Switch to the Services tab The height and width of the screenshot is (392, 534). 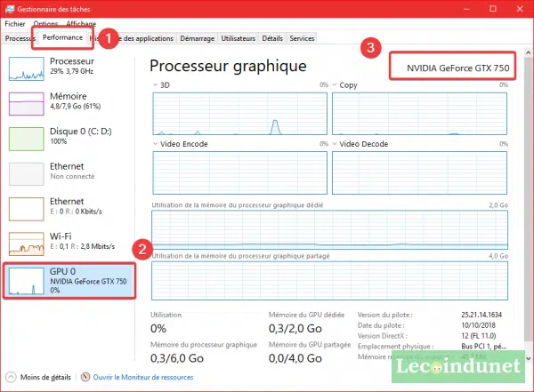coord(302,39)
